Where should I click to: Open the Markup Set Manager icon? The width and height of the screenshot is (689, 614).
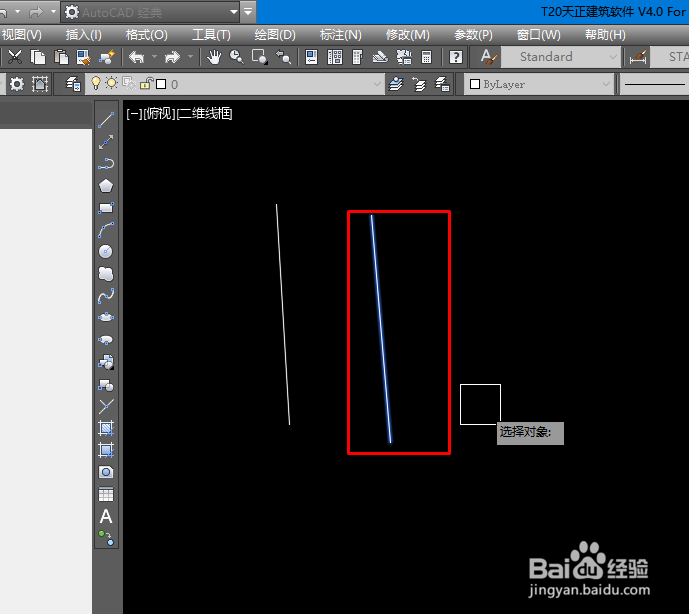point(404,57)
